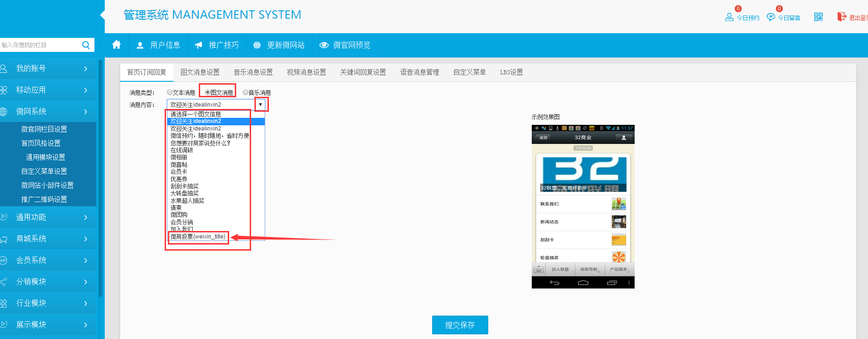Select the 文本消息 radio button

[170, 93]
